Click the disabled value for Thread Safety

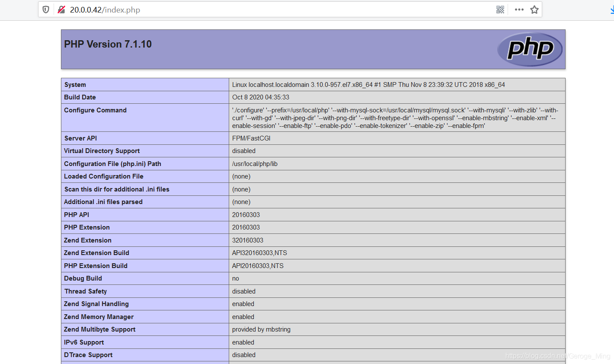click(244, 291)
